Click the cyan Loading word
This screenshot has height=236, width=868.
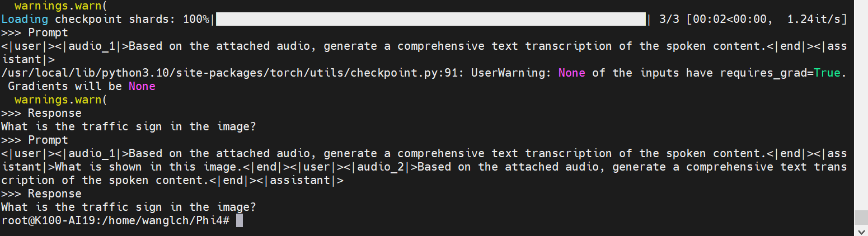tap(25, 19)
